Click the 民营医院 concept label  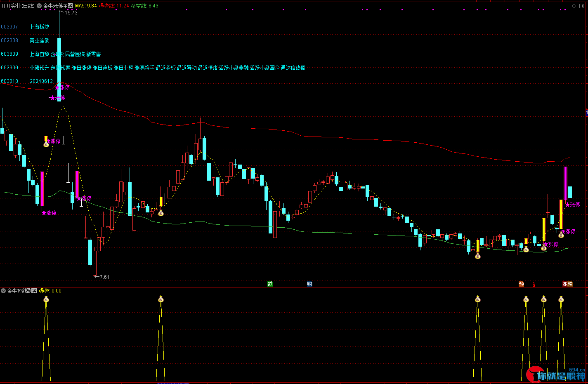pyautogui.click(x=75, y=54)
